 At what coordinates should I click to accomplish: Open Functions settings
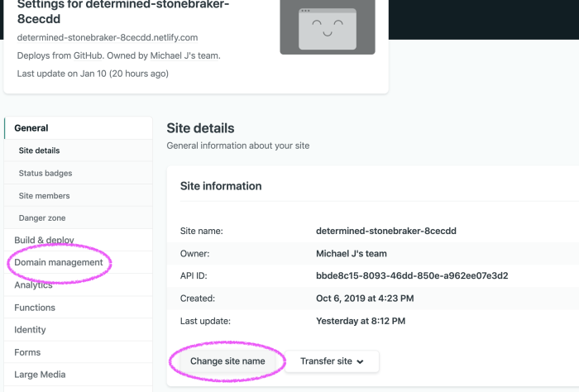tap(78, 308)
